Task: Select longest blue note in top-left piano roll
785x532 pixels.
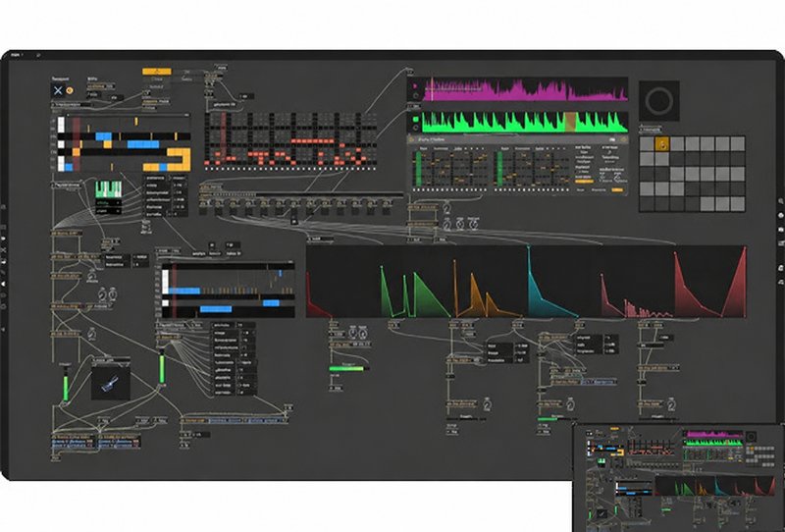Action: click(x=142, y=144)
